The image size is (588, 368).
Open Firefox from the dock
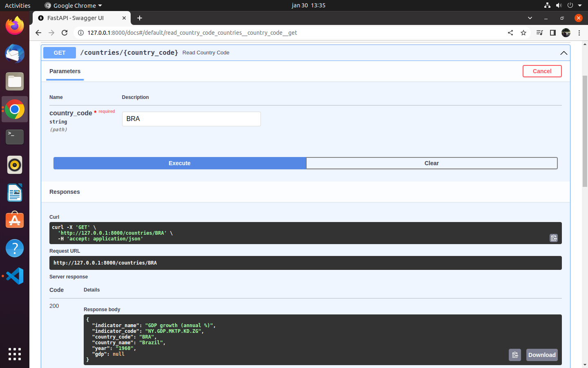(x=15, y=26)
